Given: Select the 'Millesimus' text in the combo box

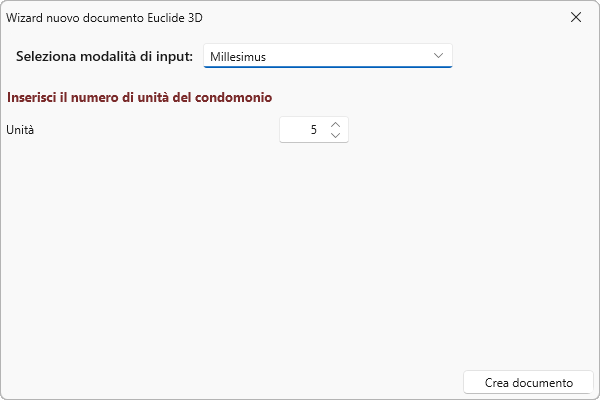Looking at the screenshot, I should point(238,56).
